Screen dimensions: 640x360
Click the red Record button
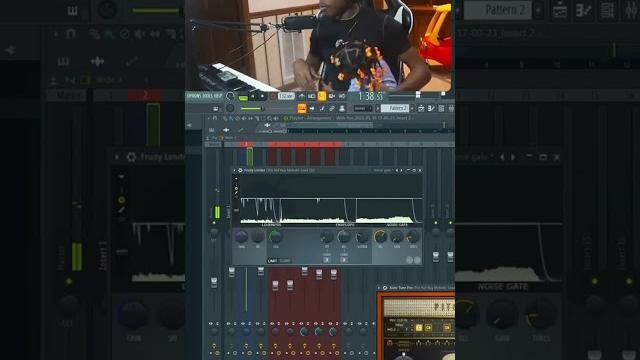273,97
